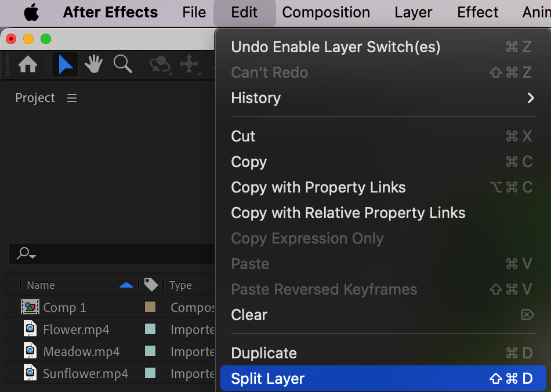Click Undo Enable Layer Switch(es)

pos(335,47)
